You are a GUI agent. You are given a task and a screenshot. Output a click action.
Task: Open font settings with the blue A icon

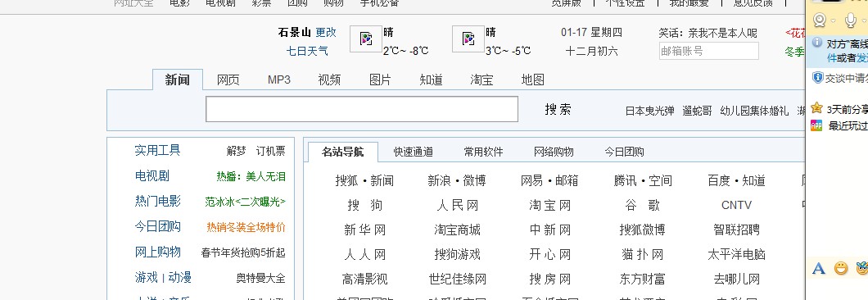[x=818, y=269]
